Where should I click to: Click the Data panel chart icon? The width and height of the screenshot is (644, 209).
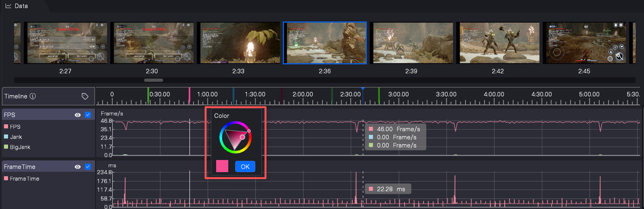8,6
